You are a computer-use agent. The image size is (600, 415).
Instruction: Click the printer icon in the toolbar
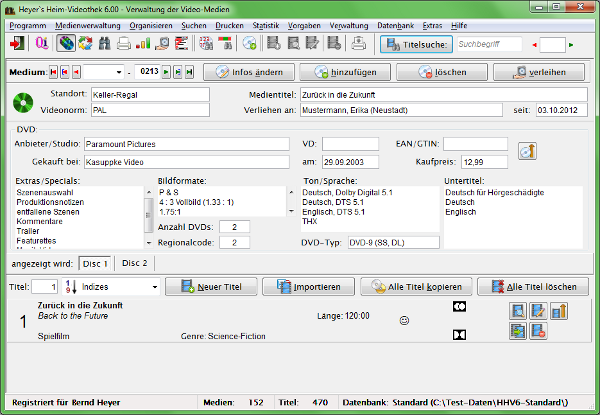[x=123, y=43]
